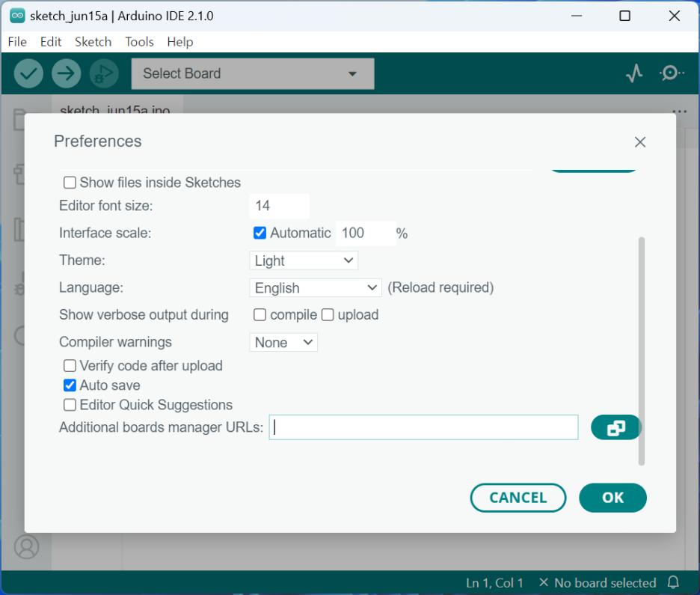
Task: Close the Preferences dialog with X
Action: [640, 142]
